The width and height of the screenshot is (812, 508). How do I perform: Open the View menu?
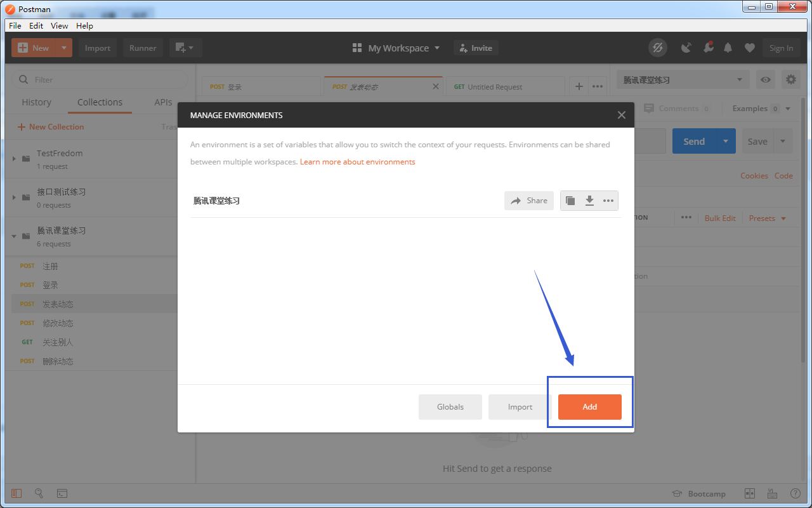click(x=60, y=26)
